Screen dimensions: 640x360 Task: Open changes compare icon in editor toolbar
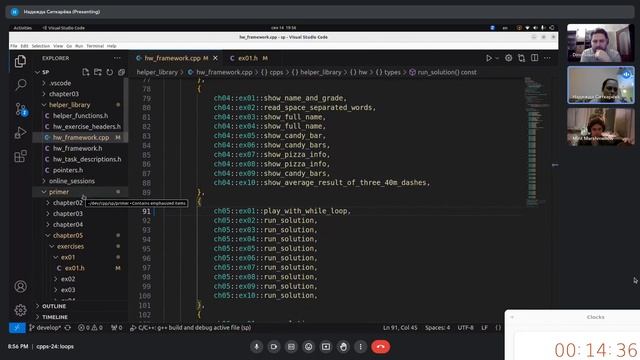coord(521,58)
